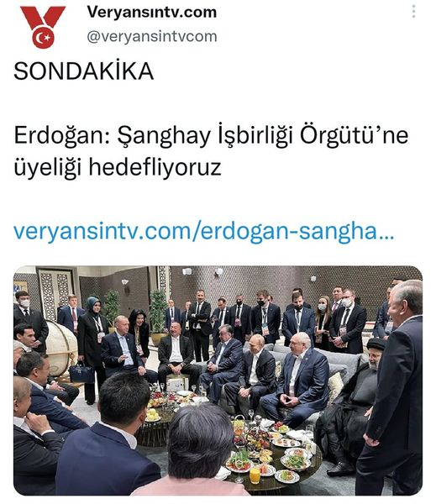
Task: Click the Veryansıntv red V medal avatar
Action: click(x=43, y=27)
